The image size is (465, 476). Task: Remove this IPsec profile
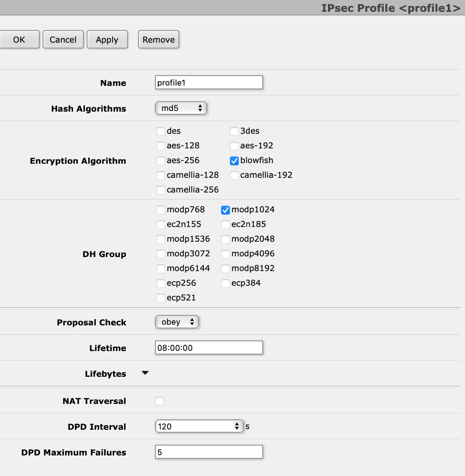click(x=158, y=39)
